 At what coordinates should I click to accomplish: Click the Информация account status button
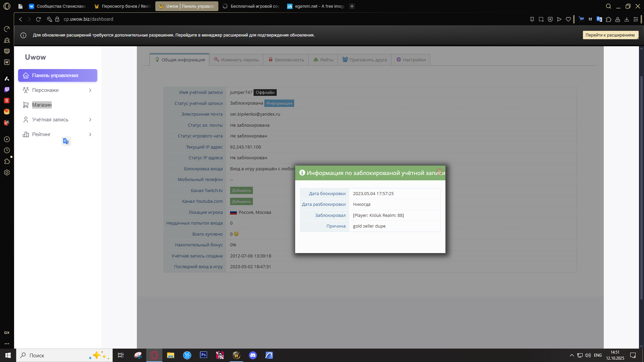[x=279, y=103]
